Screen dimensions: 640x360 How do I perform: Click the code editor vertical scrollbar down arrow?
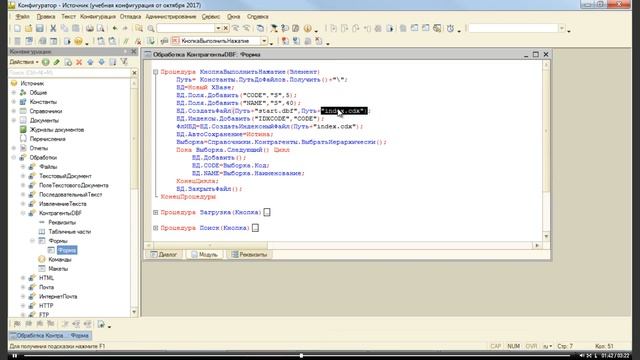click(x=546, y=236)
